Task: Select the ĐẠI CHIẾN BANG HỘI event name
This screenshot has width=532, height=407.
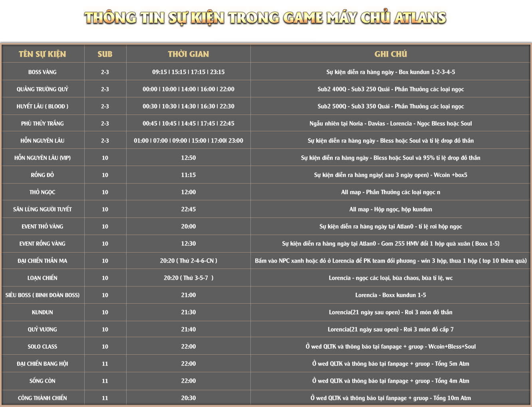Action: [42, 364]
